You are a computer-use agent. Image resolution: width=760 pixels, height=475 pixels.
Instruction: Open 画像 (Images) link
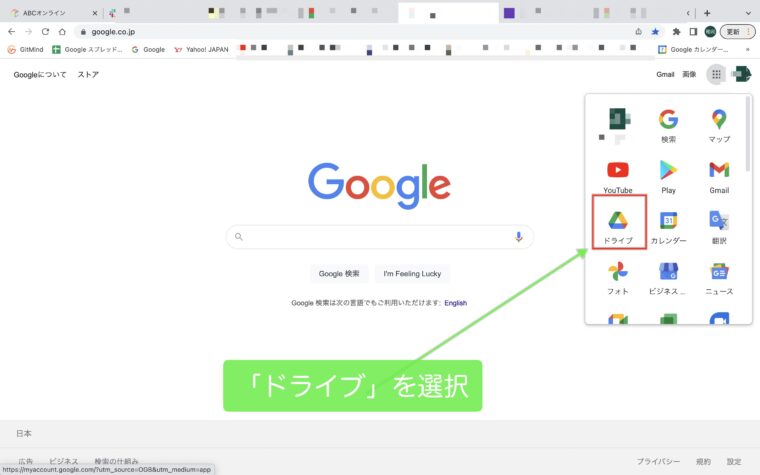pos(689,74)
